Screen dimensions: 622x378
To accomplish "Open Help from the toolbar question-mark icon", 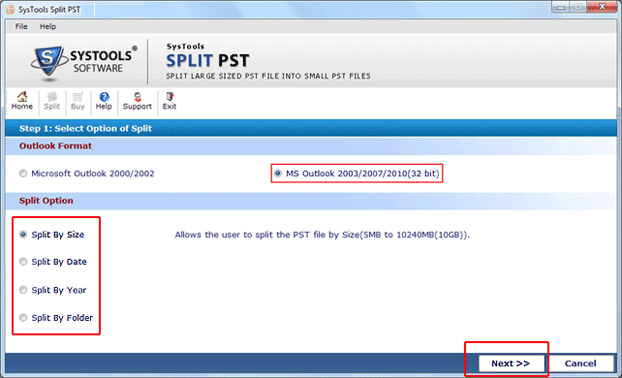I will click(104, 101).
